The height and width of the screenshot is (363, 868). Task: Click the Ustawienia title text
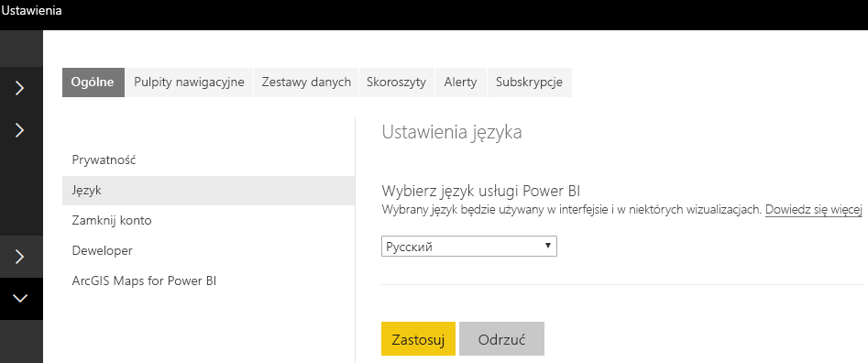click(x=31, y=10)
